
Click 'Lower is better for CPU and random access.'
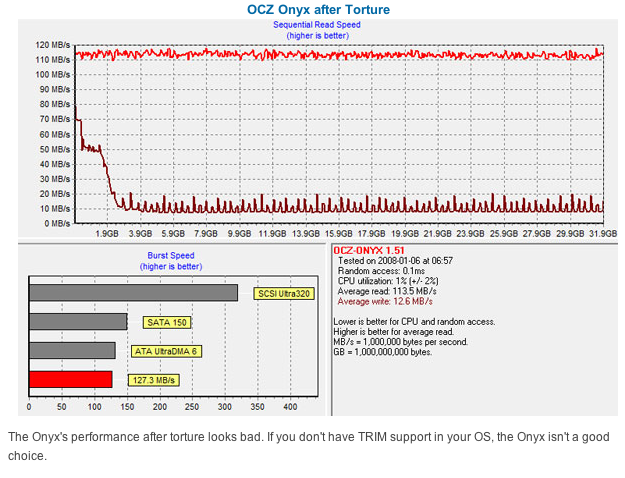[414, 322]
